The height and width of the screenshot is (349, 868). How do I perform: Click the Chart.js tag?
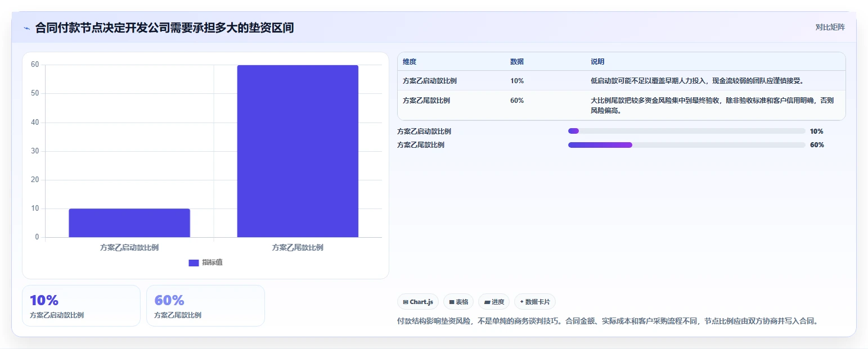click(418, 302)
